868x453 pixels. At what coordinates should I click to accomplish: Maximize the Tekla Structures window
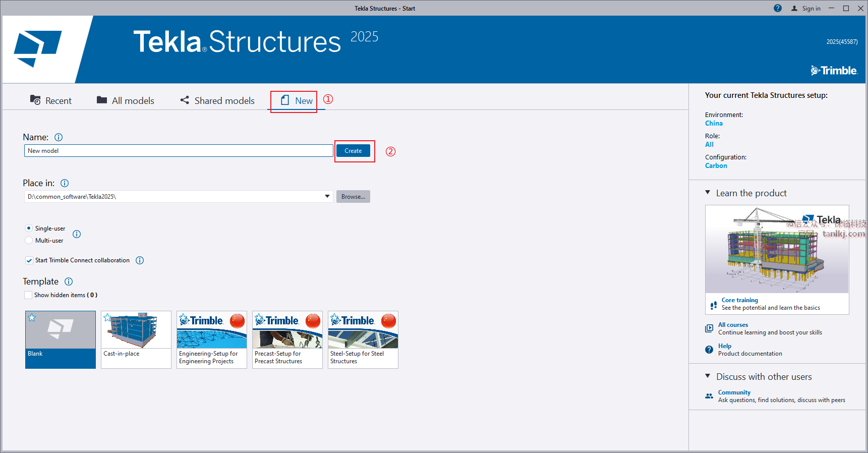click(x=846, y=8)
